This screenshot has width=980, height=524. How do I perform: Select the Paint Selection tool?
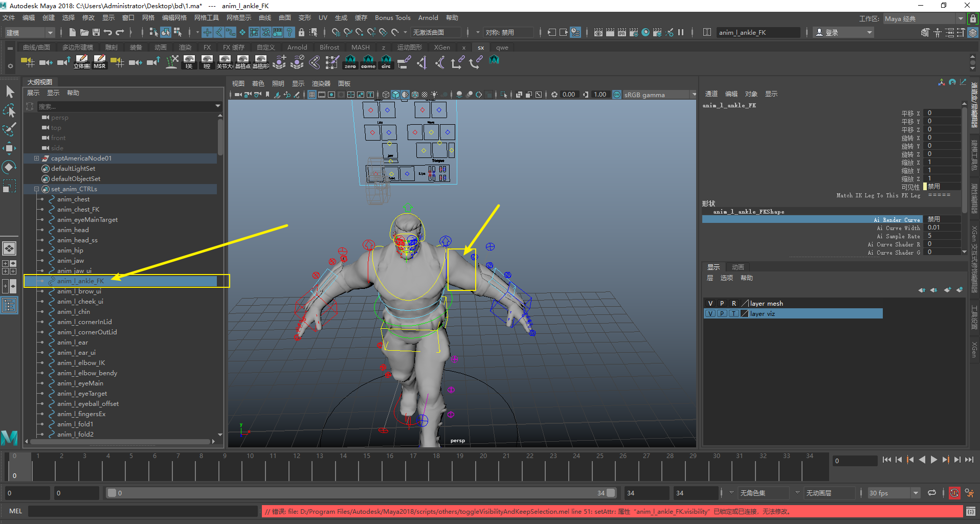[9, 129]
